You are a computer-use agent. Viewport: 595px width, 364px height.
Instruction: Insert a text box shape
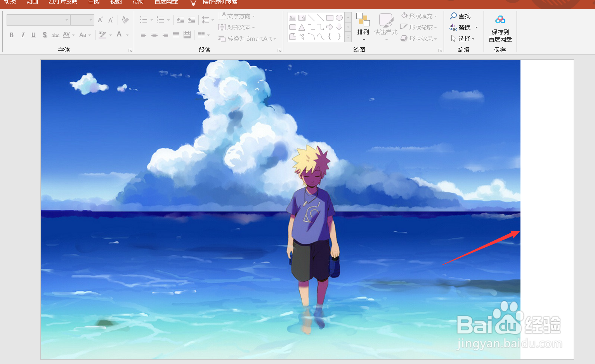(x=293, y=18)
